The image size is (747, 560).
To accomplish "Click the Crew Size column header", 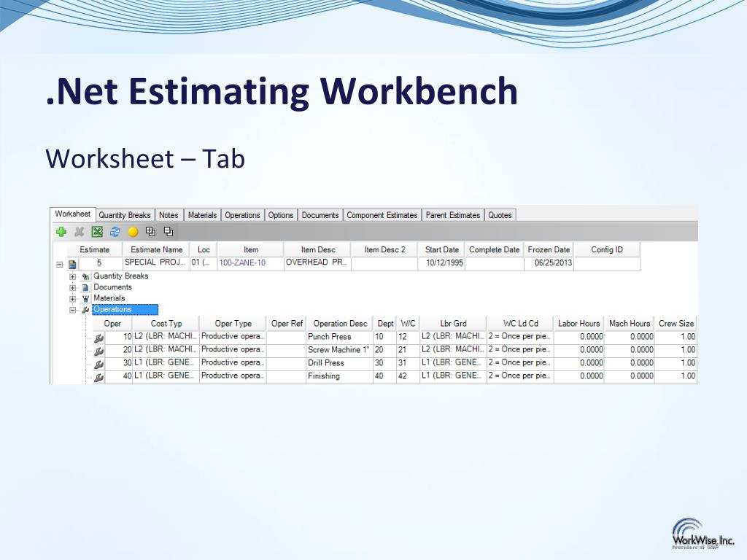I will coord(676,323).
